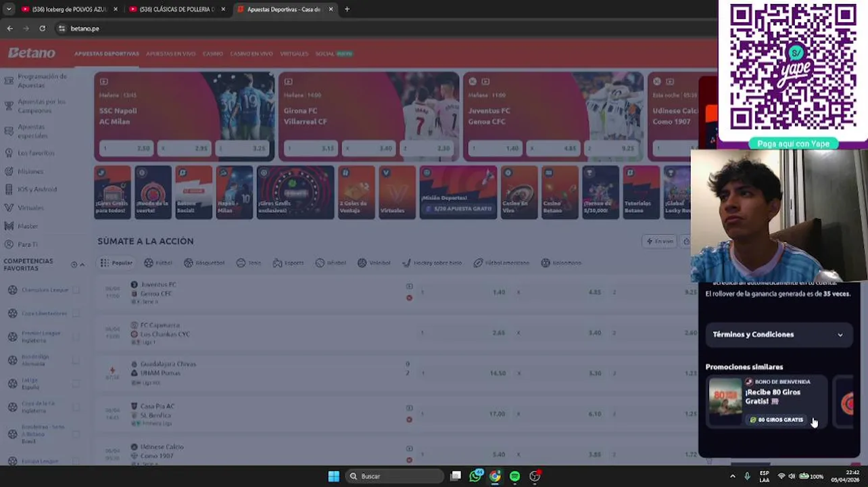Screen dimensions: 868x487
Task: Open Chrome from taskbar
Action: (495, 476)
